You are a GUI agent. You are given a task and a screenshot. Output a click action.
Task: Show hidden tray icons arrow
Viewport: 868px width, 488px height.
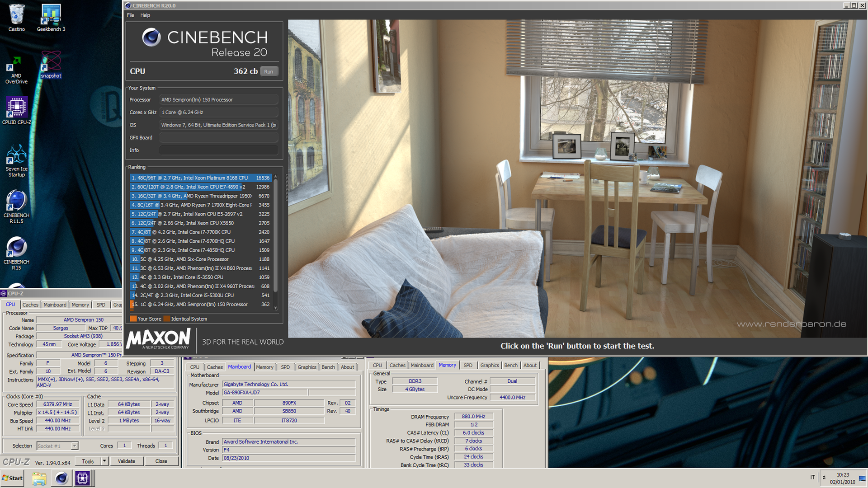pyautogui.click(x=824, y=478)
